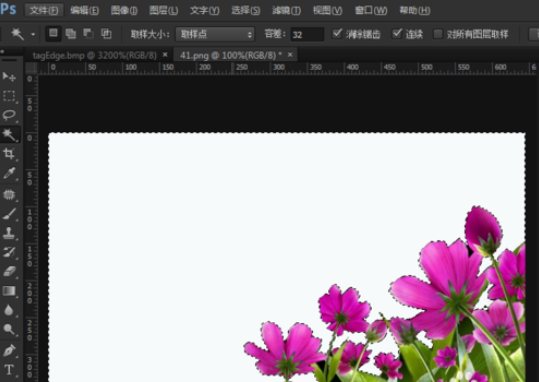Open the 窗口(W) menu
The width and height of the screenshot is (539, 382).
(x=371, y=10)
